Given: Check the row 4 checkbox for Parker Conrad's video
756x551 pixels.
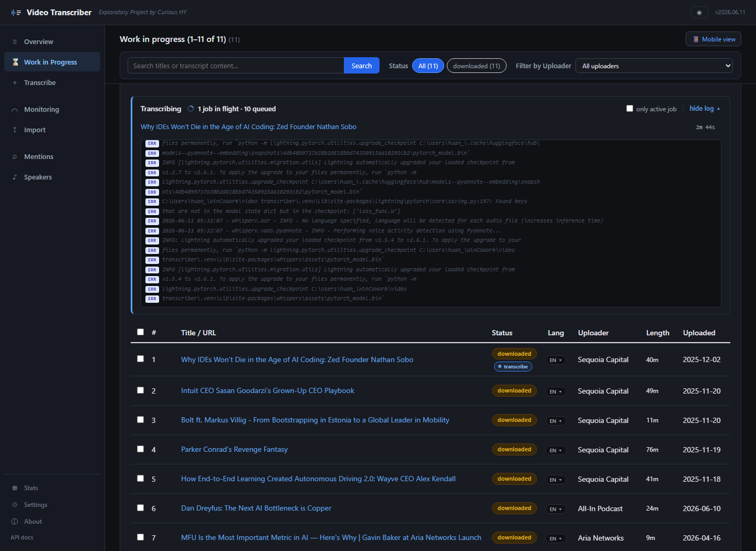Looking at the screenshot, I should [x=140, y=449].
